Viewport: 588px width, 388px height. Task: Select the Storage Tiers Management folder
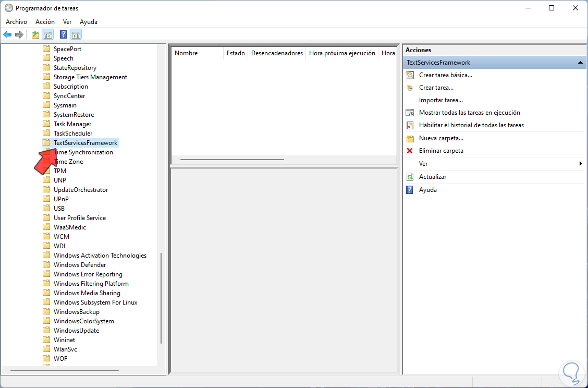click(x=90, y=77)
